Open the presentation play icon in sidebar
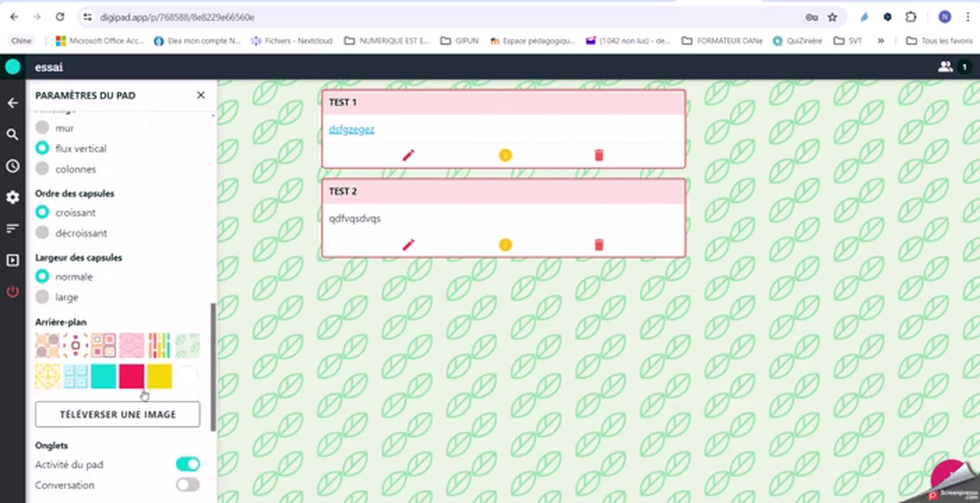This screenshot has width=980, height=503. click(x=13, y=261)
